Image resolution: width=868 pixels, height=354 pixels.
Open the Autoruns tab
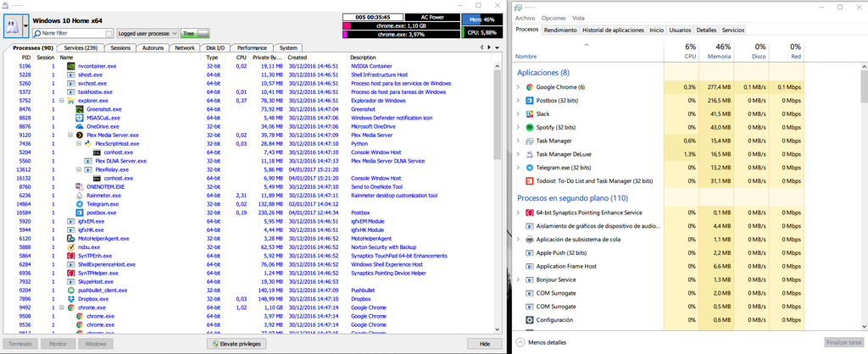153,48
